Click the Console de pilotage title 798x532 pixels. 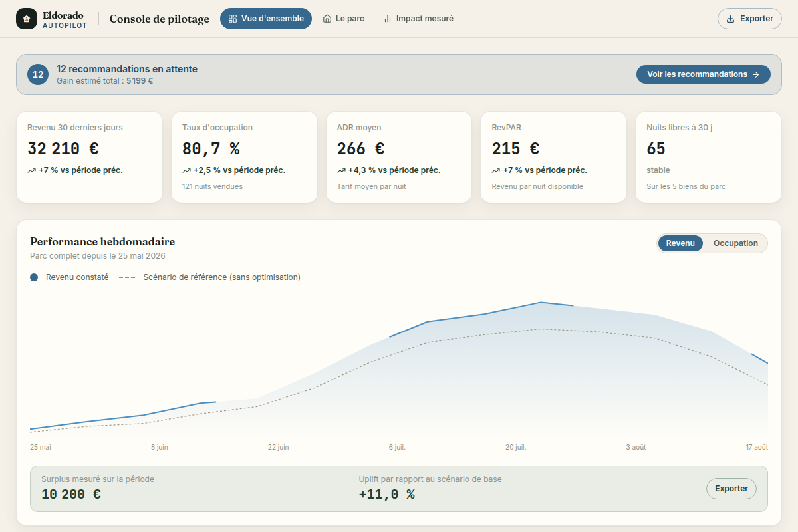[x=160, y=19]
